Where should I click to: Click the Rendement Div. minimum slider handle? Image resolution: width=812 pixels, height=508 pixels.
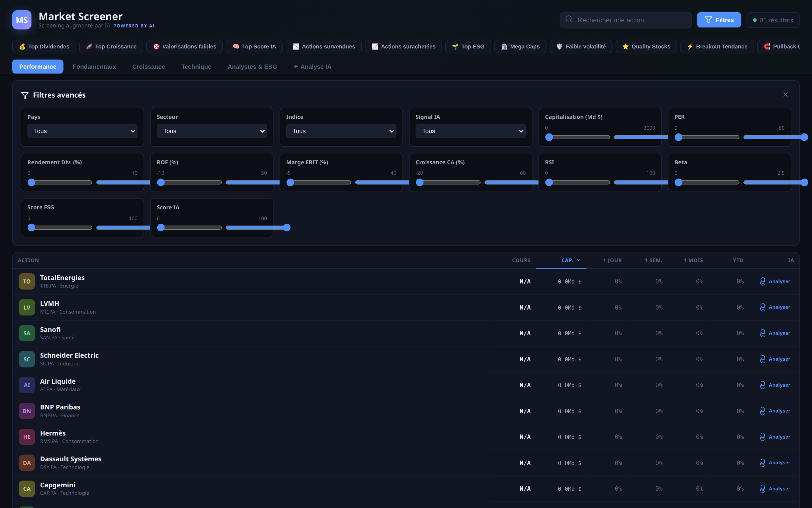coord(31,183)
